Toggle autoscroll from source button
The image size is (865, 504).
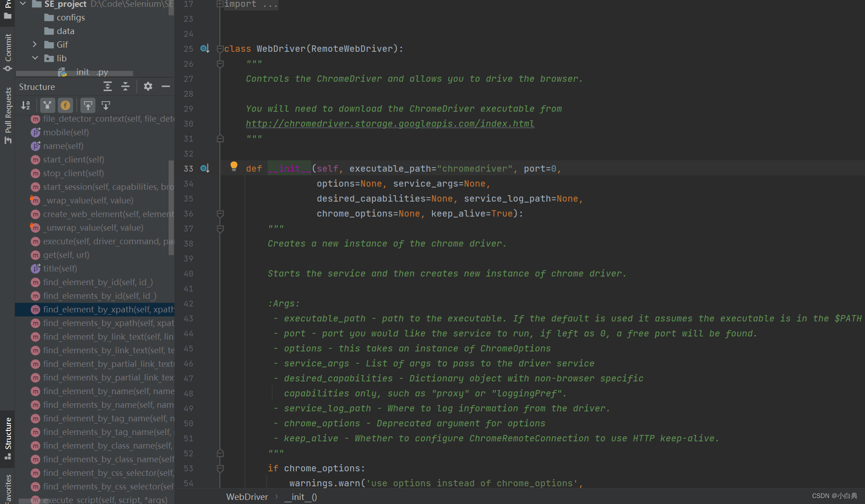coord(106,105)
